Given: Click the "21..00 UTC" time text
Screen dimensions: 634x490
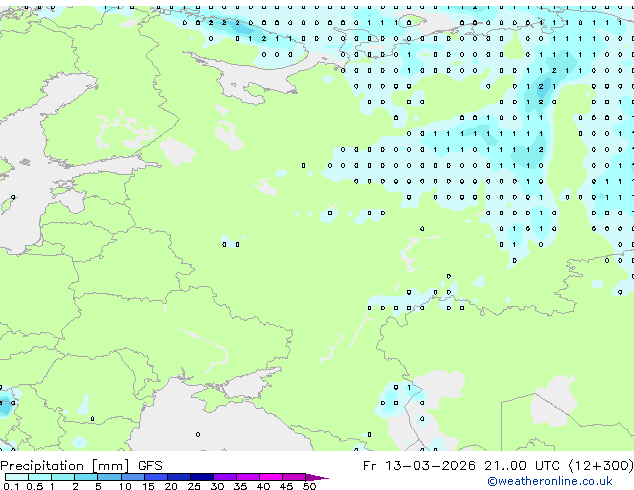Looking at the screenshot, I should [522, 466].
